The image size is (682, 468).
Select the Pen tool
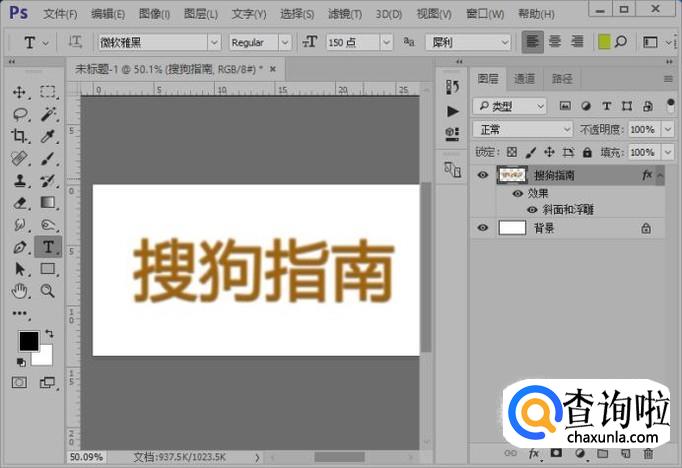click(x=20, y=247)
